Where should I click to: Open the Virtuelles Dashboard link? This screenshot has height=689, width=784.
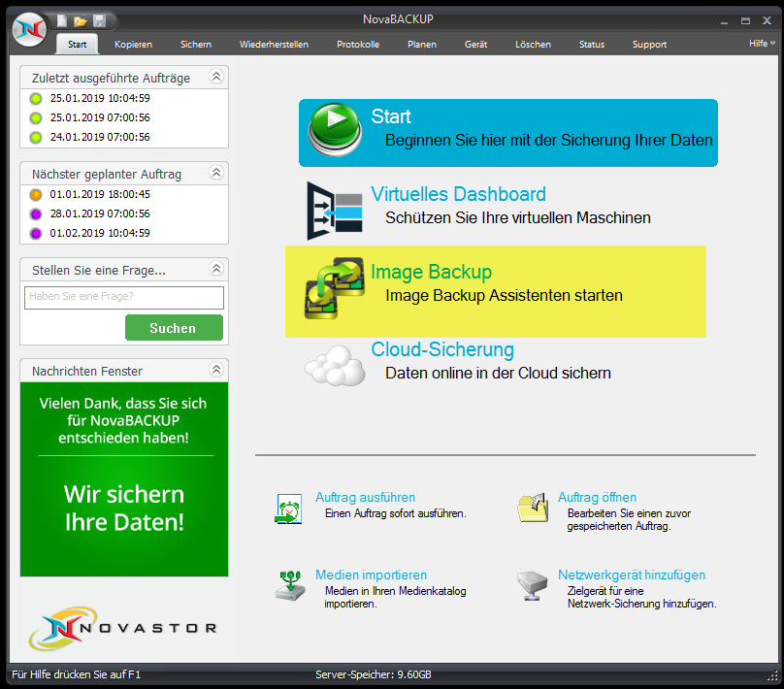(458, 194)
